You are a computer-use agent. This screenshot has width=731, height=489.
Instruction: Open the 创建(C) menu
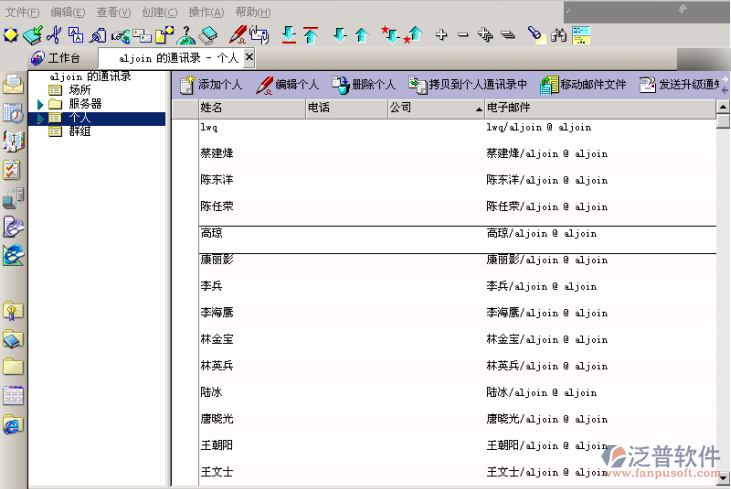tap(159, 12)
